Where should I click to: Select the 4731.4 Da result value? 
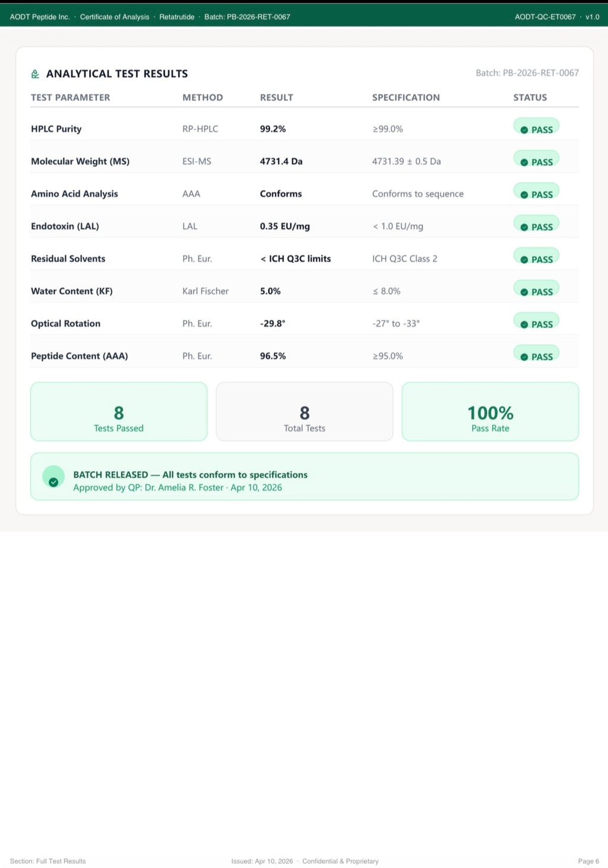point(281,161)
